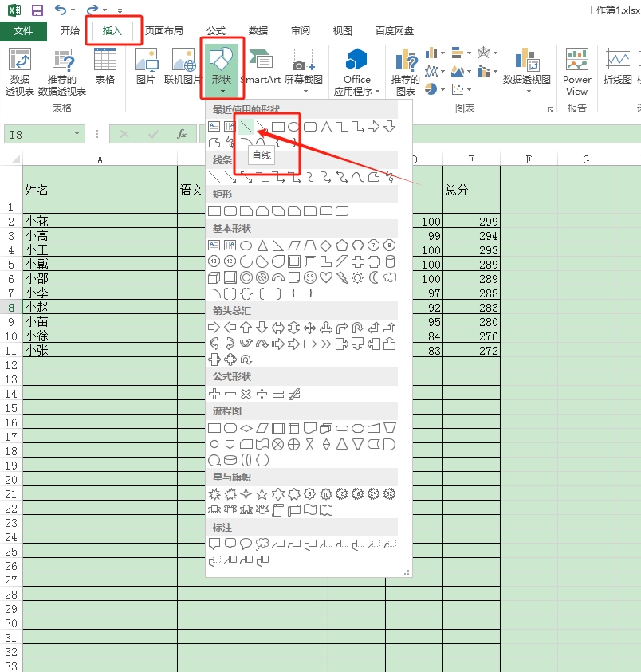
Task: Expand the 形状 (Shapes) dropdown arrow
Action: (222, 90)
